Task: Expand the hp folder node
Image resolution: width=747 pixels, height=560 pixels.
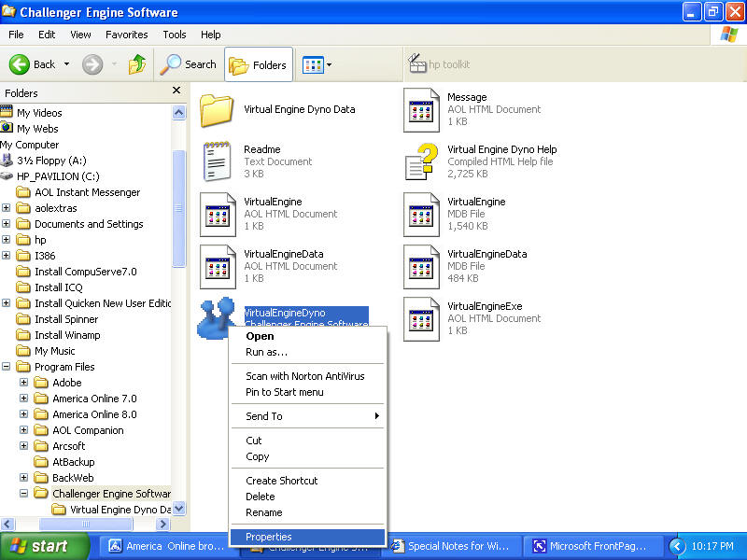Action: (7, 240)
